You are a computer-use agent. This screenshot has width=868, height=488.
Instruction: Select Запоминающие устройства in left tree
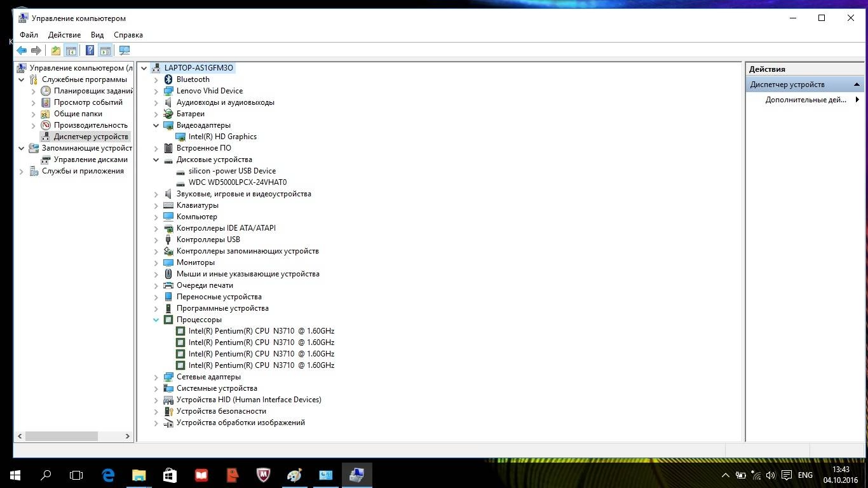87,148
